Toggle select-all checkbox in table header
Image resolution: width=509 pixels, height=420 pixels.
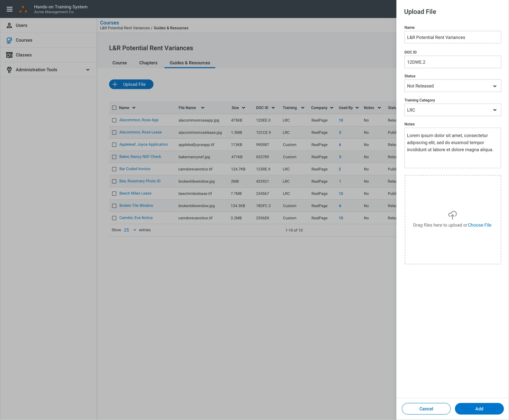tap(114, 108)
